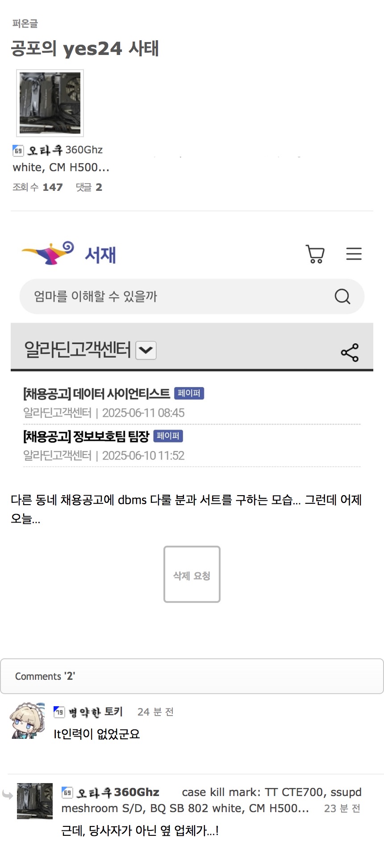Open the 정보보호팀 팀장 job posting
This screenshot has width=384, height=868.
click(86, 436)
